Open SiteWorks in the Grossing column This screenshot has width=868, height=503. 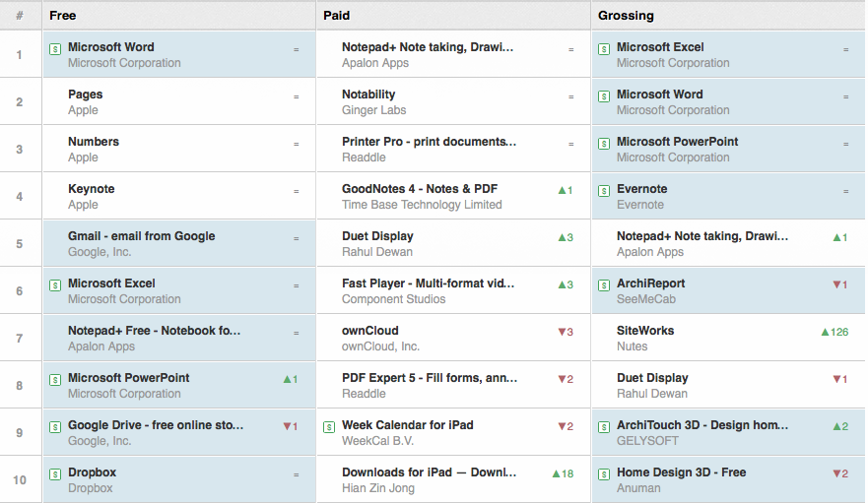click(645, 331)
